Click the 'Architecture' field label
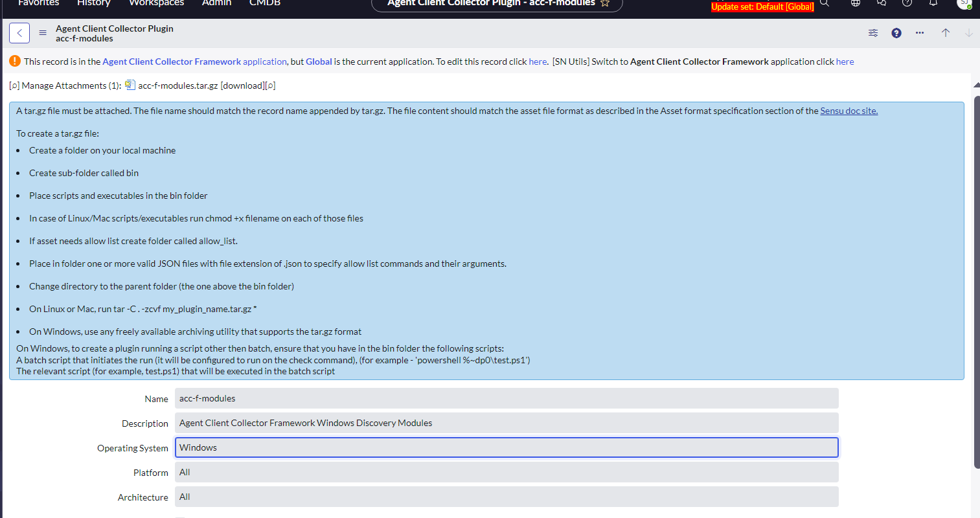980x518 pixels. pyautogui.click(x=143, y=497)
